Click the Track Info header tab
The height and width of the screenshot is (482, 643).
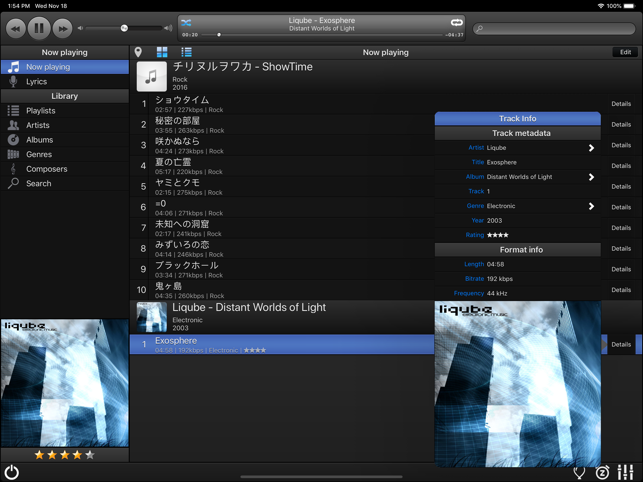click(x=518, y=119)
